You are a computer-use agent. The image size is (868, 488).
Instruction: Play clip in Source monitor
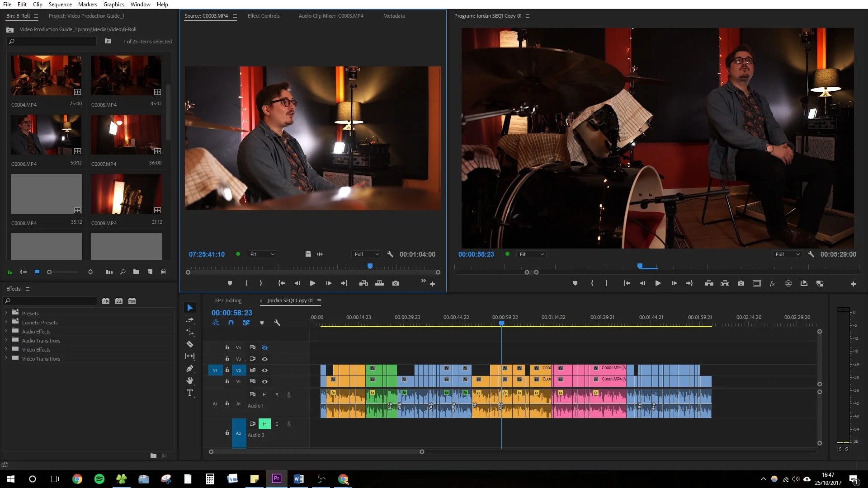pos(312,283)
